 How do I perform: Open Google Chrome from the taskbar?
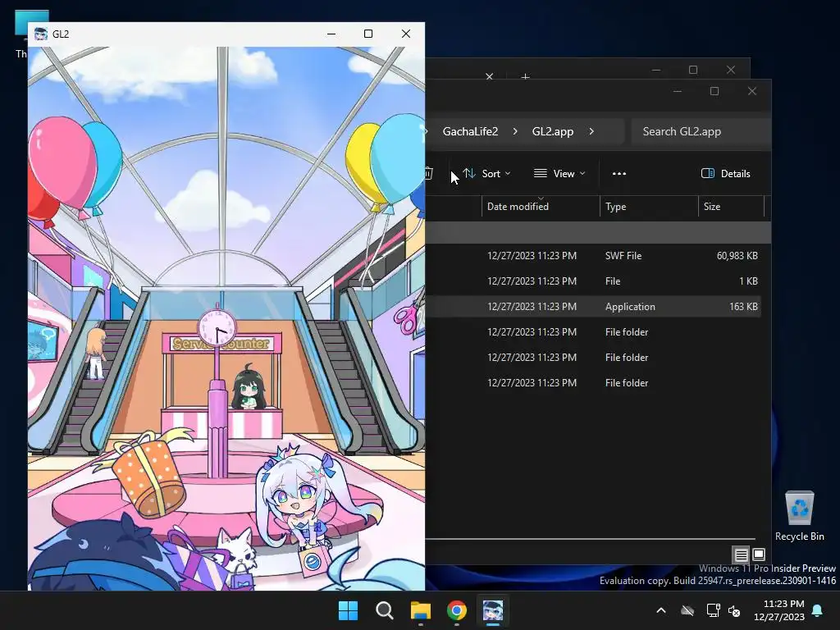tap(457, 610)
